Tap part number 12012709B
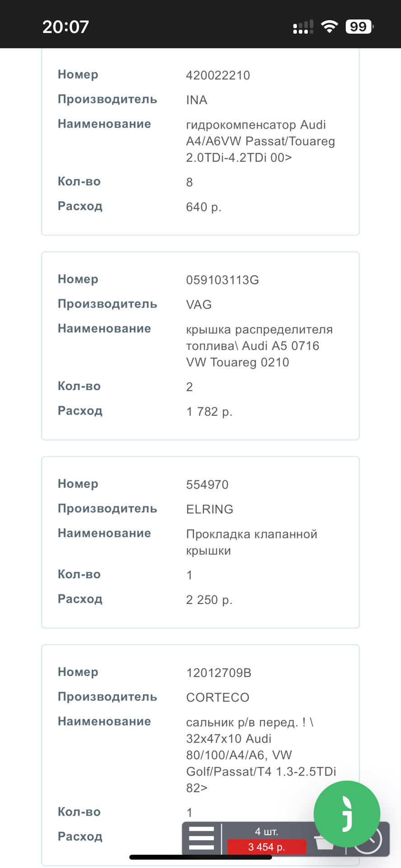 219,673
